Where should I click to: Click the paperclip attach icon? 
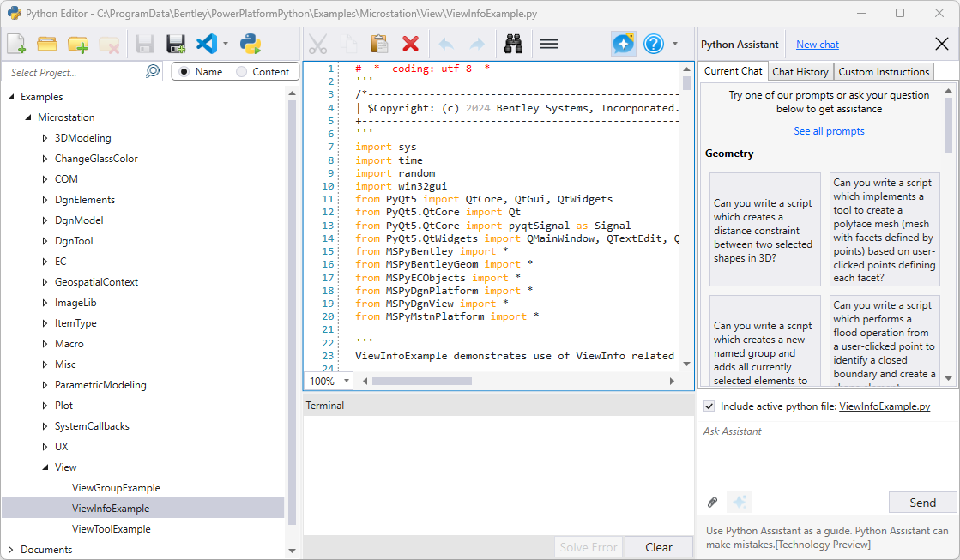tap(712, 502)
